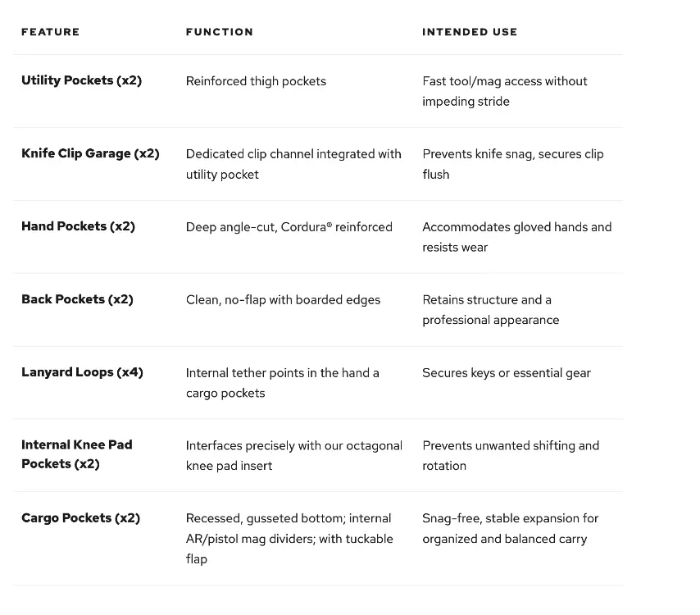Click the "Recessed, gusseted bottom" function text

289,539
